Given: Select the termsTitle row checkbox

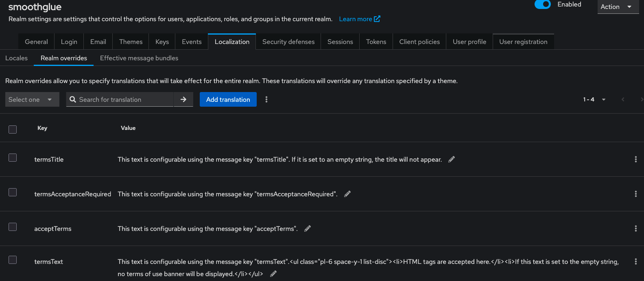Looking at the screenshot, I should click(13, 158).
